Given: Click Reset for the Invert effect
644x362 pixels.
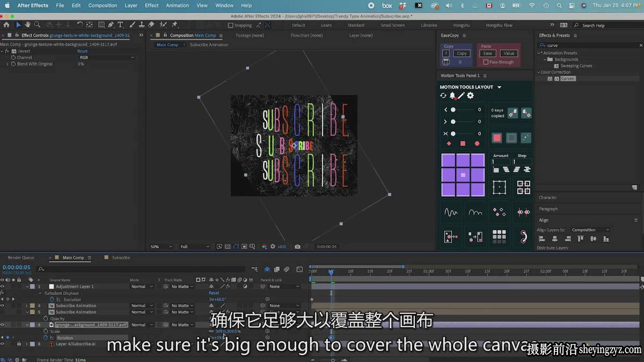Looking at the screenshot, I should coord(82,51).
